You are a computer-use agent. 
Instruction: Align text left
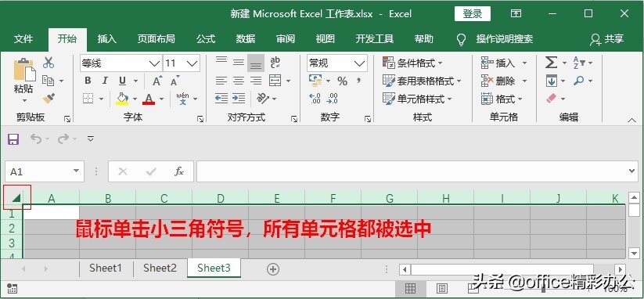coord(221,81)
